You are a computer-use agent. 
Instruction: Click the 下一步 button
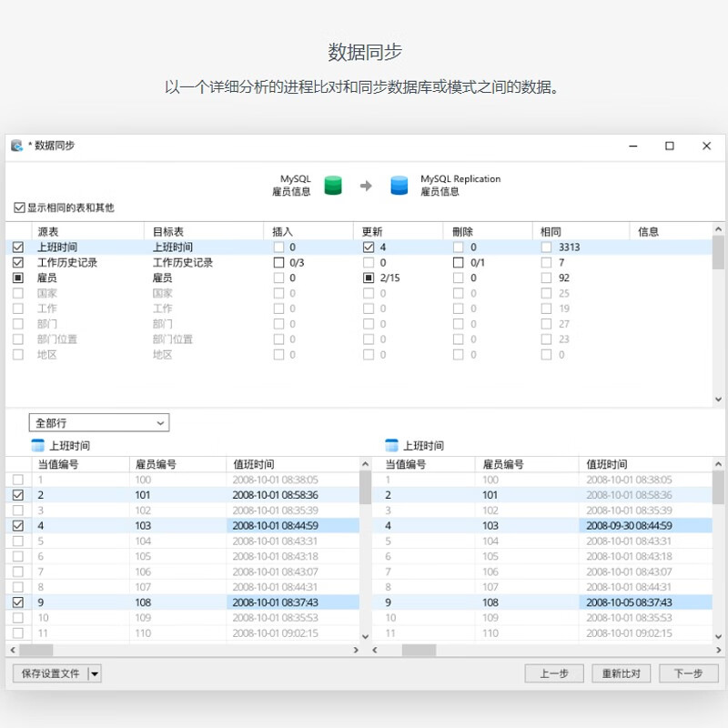688,674
